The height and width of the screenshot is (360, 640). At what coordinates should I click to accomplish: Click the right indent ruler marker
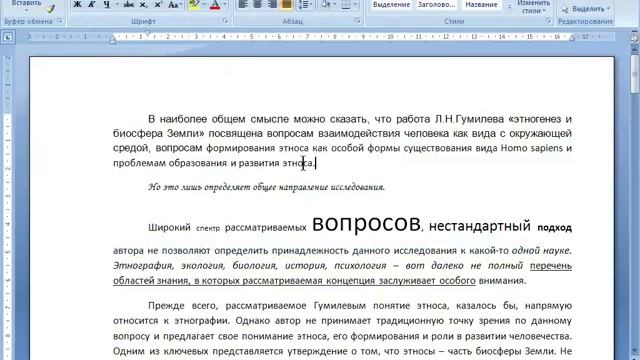point(571,38)
